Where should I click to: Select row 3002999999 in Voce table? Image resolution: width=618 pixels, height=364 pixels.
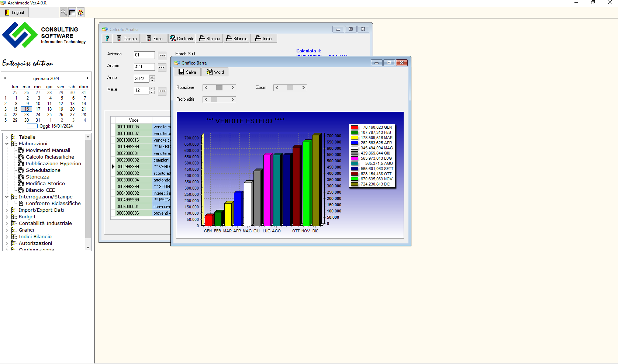[134, 167]
